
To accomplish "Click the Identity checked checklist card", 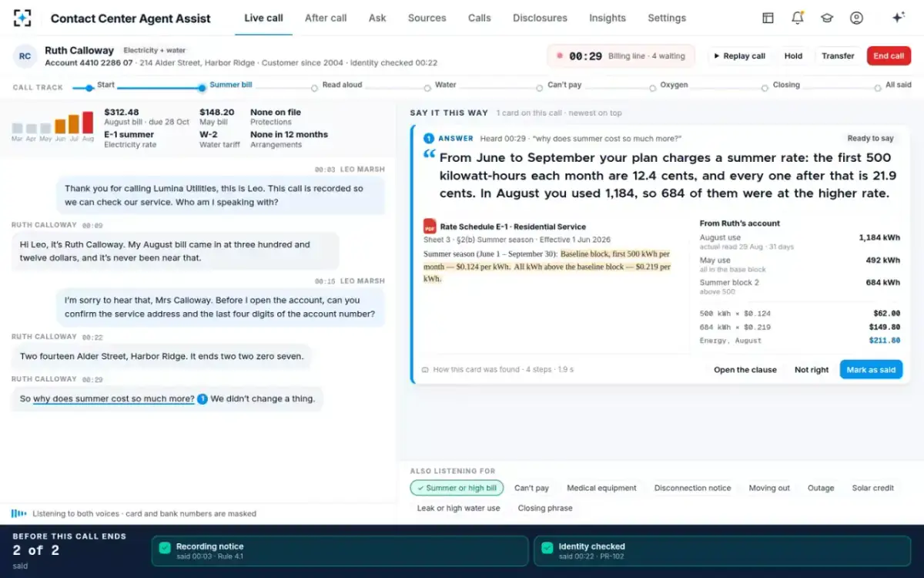I will click(x=722, y=551).
